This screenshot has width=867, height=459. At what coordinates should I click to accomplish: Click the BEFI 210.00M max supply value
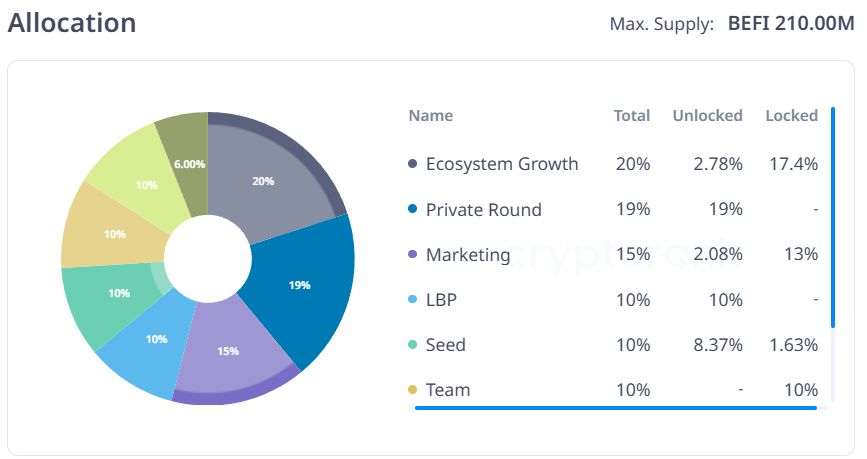click(x=791, y=23)
